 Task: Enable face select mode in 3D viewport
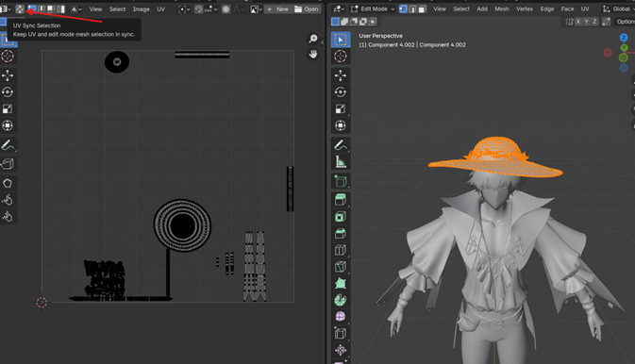[x=422, y=8]
